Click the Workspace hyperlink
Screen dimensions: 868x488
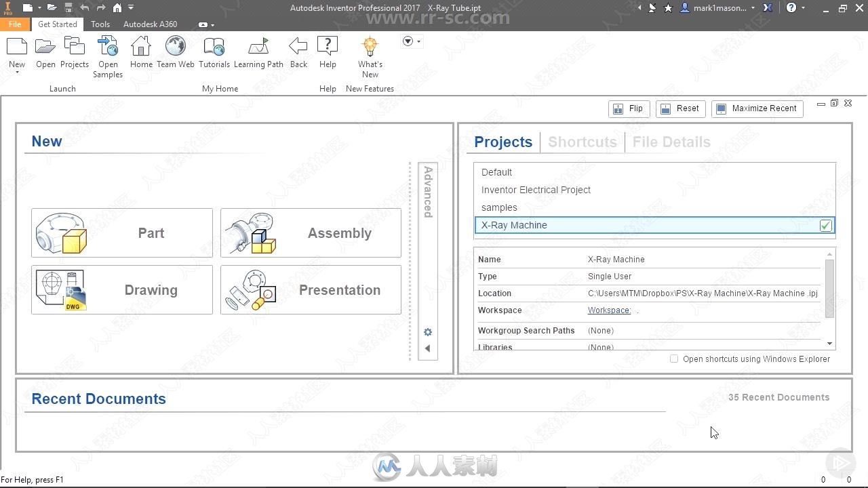click(x=609, y=310)
